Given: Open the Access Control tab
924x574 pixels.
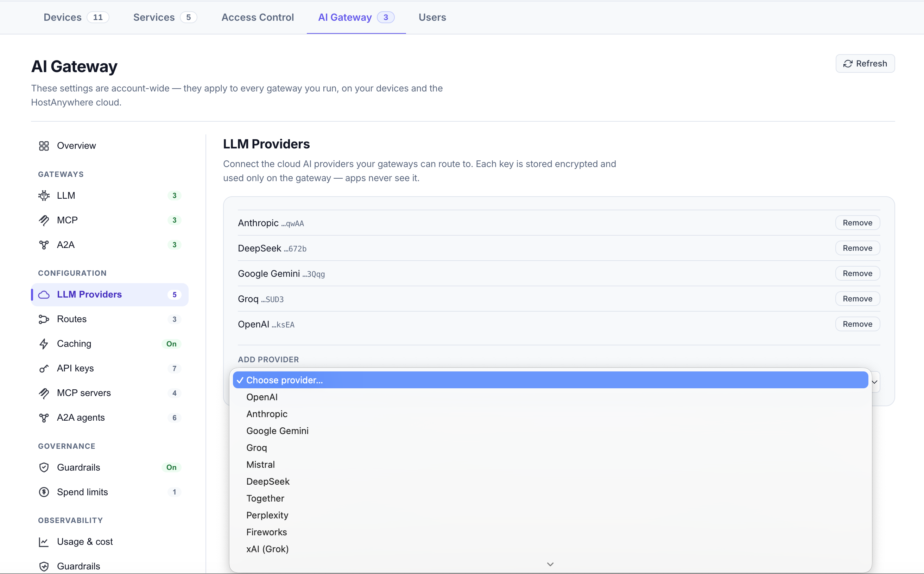Looking at the screenshot, I should (x=258, y=18).
